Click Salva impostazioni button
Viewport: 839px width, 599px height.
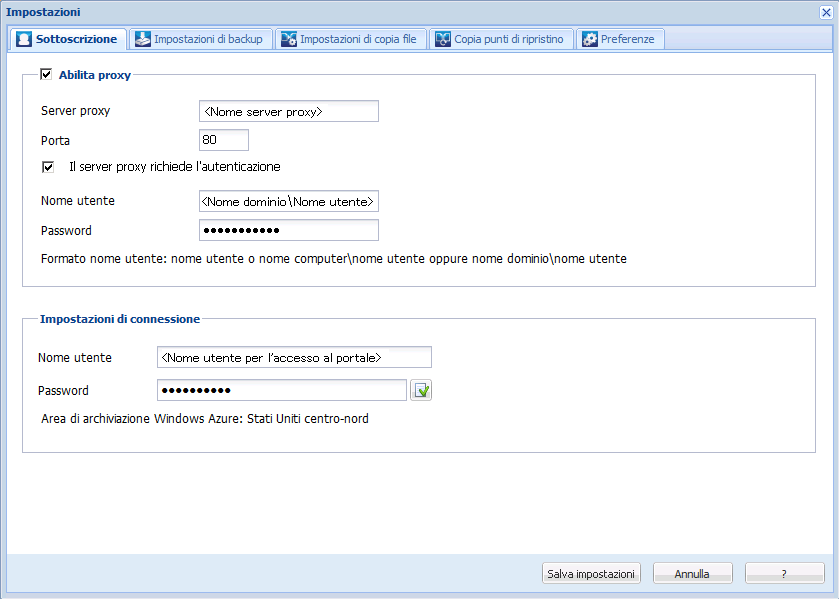pyautogui.click(x=591, y=573)
